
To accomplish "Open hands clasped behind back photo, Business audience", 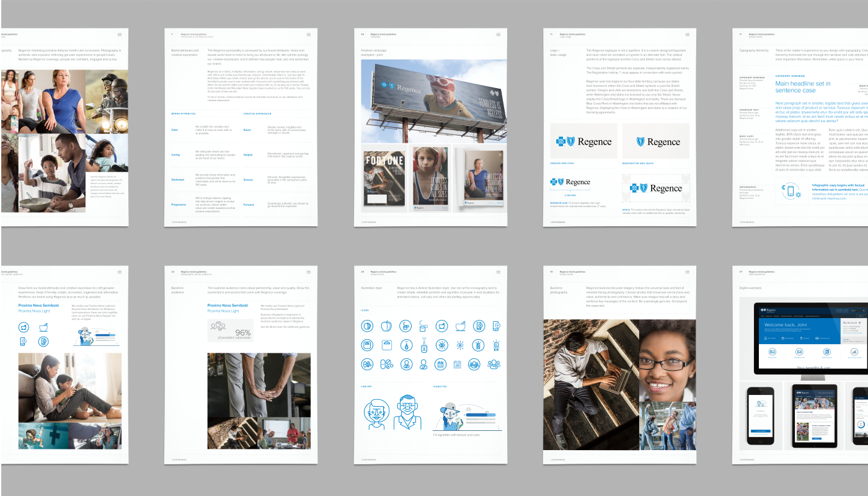I will point(259,384).
